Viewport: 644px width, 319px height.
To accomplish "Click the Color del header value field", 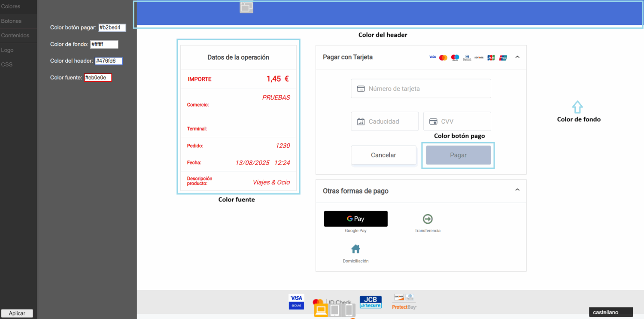I will coord(109,61).
